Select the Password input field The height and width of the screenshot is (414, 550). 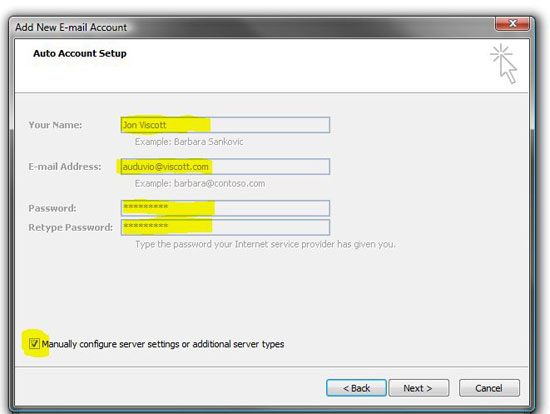[225, 208]
